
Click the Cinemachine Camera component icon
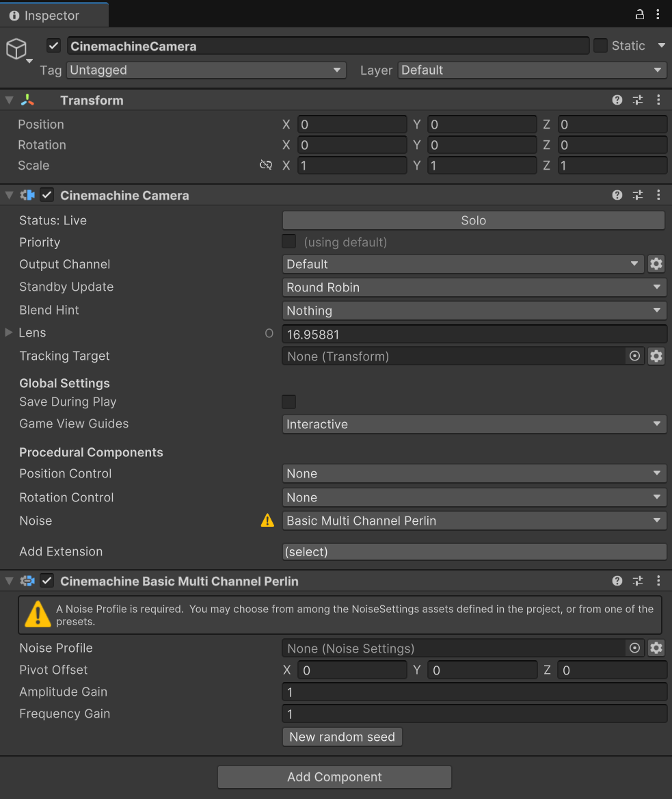[27, 195]
